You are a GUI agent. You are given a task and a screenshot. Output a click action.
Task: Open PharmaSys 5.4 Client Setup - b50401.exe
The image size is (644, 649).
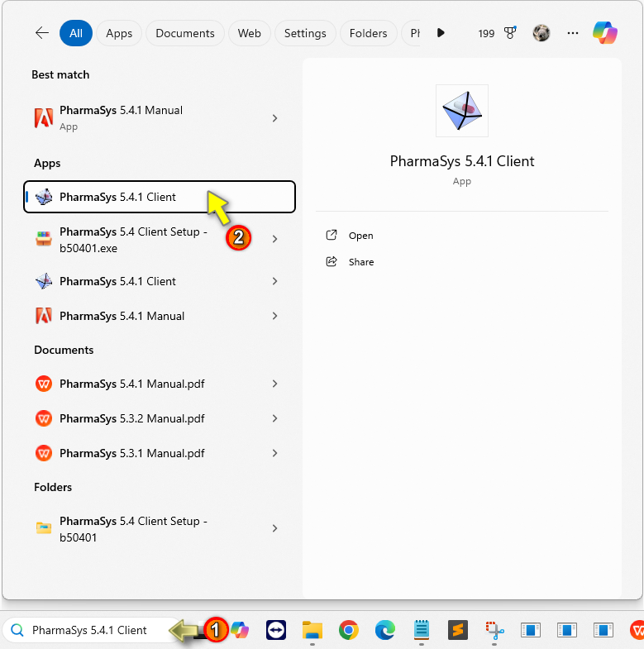tap(160, 239)
